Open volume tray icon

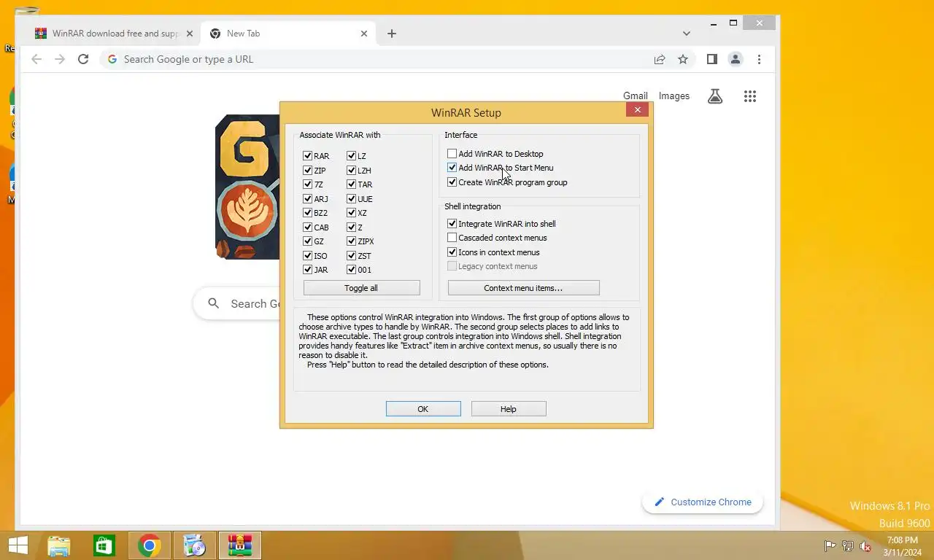click(x=865, y=546)
